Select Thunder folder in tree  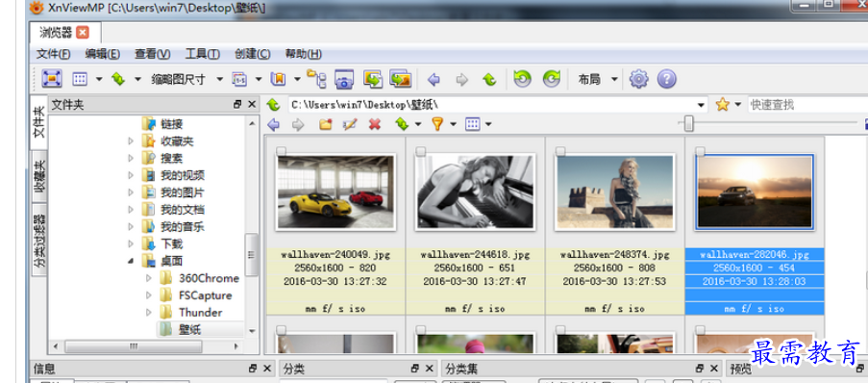click(x=200, y=313)
